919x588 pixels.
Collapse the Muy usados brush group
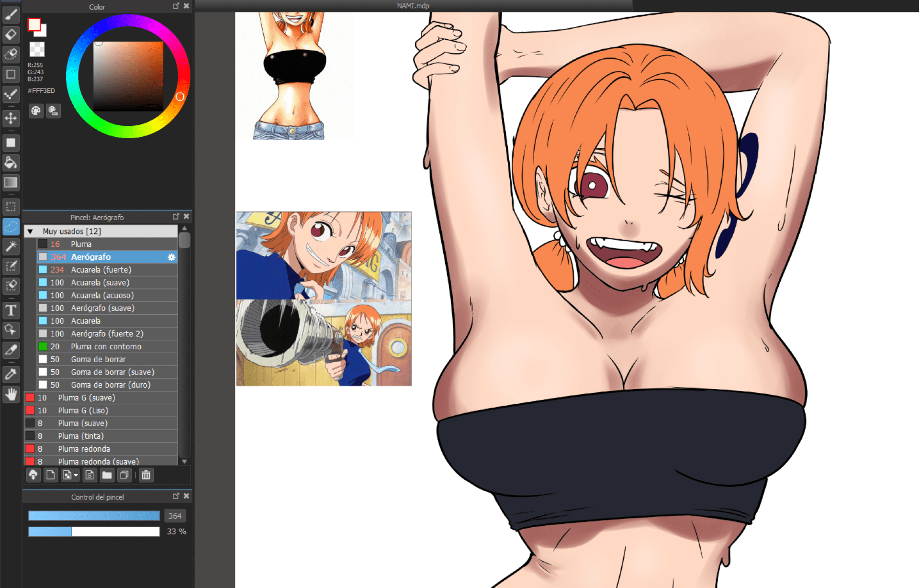point(30,232)
